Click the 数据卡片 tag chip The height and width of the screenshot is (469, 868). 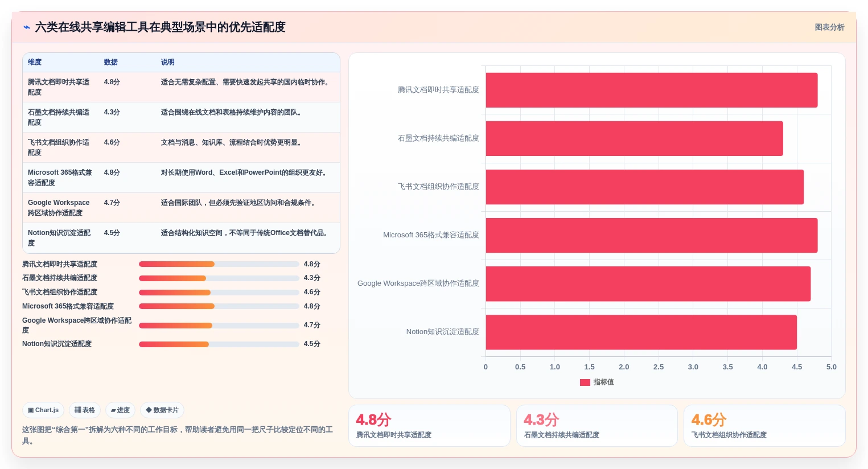pyautogui.click(x=162, y=410)
